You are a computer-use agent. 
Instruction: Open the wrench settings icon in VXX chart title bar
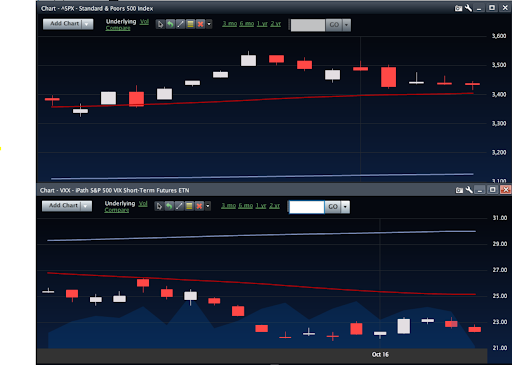click(469, 190)
